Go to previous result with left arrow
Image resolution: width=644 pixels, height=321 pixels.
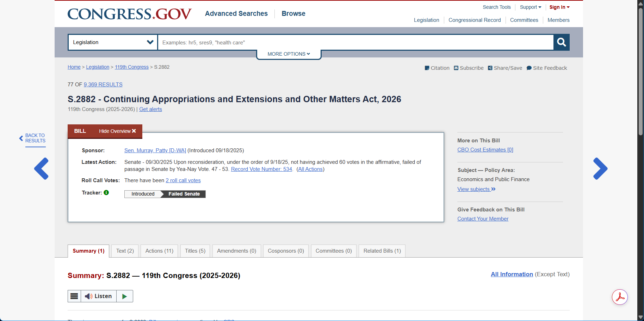pyautogui.click(x=42, y=168)
